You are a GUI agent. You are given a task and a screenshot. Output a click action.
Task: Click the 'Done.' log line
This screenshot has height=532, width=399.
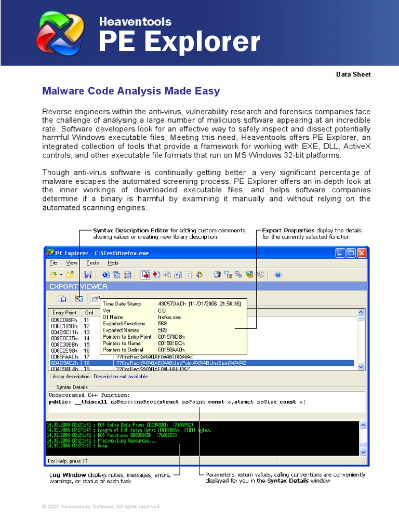(x=78, y=446)
